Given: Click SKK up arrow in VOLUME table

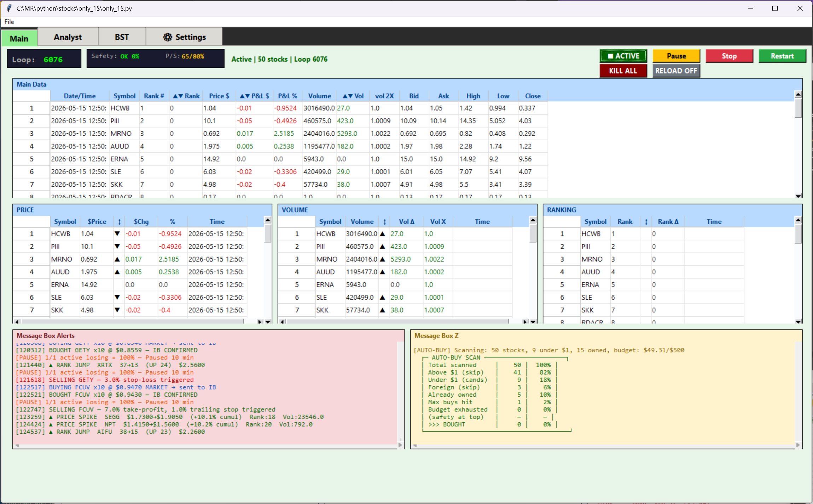Looking at the screenshot, I should click(383, 310).
